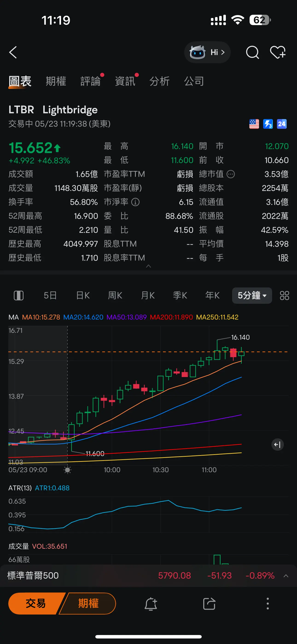Viewport: 297px width, 644px height.
Task: Tap the 16.140 high marker on chart
Action: pos(240,337)
